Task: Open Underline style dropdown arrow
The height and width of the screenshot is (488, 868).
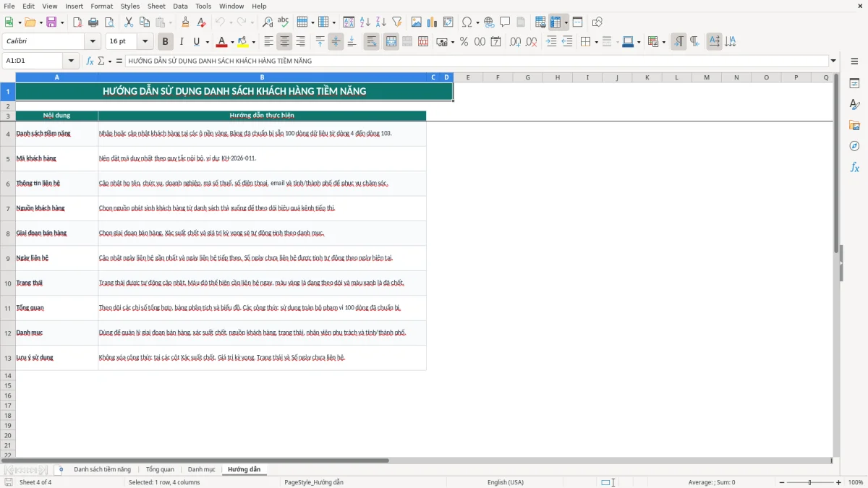Action: point(207,42)
